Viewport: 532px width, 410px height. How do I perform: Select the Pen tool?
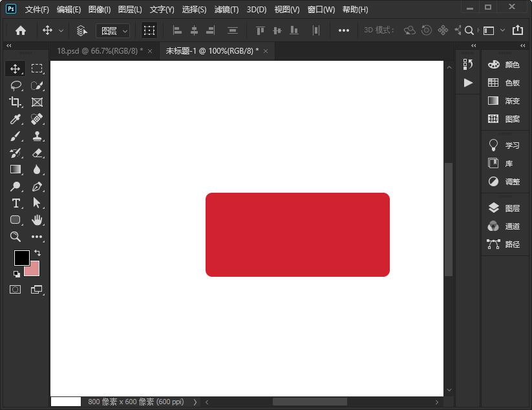tap(37, 186)
